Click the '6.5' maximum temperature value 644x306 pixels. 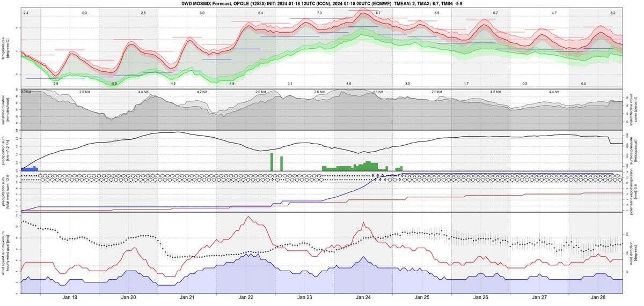pyautogui.click(x=437, y=12)
